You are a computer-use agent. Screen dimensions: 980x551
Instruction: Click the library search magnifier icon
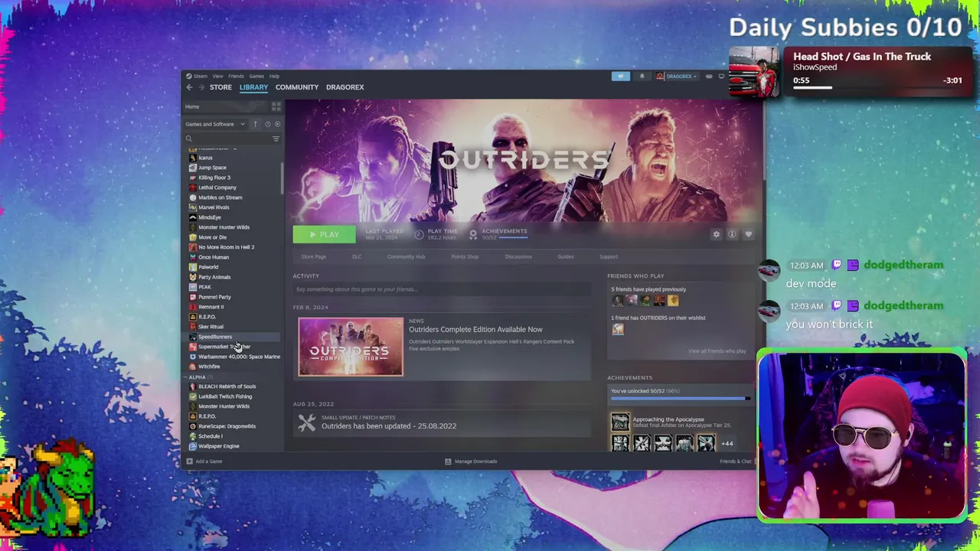point(188,139)
